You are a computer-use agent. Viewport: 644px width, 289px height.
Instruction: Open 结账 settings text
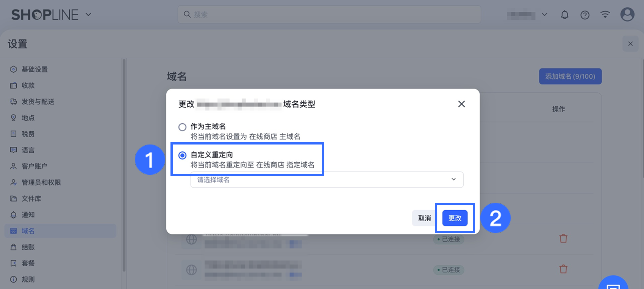click(28, 247)
